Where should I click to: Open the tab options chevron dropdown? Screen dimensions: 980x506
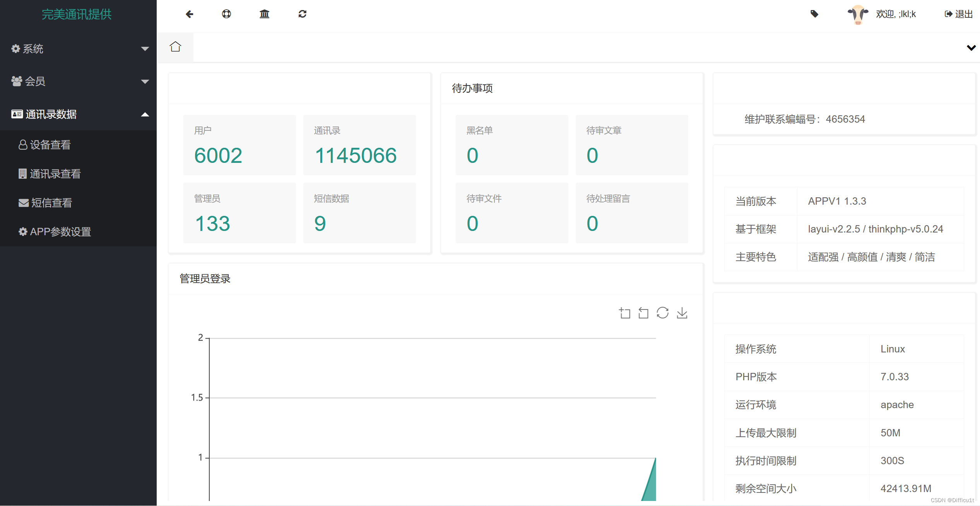(x=971, y=48)
